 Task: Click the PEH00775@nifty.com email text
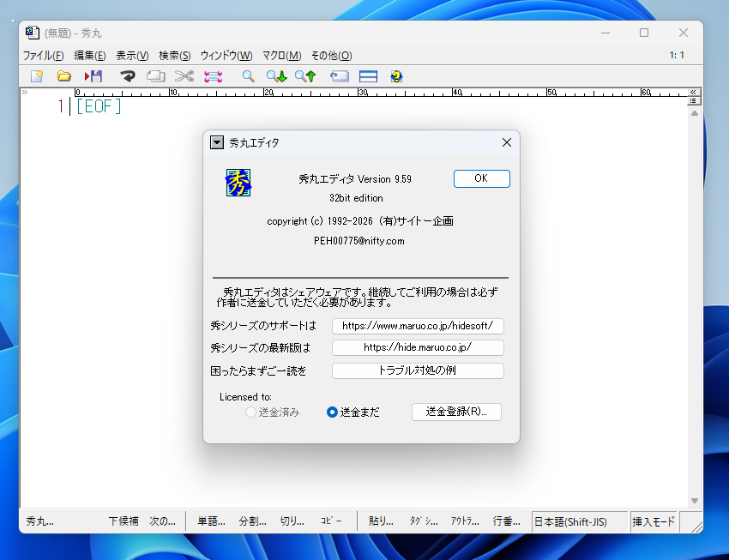[358, 241]
